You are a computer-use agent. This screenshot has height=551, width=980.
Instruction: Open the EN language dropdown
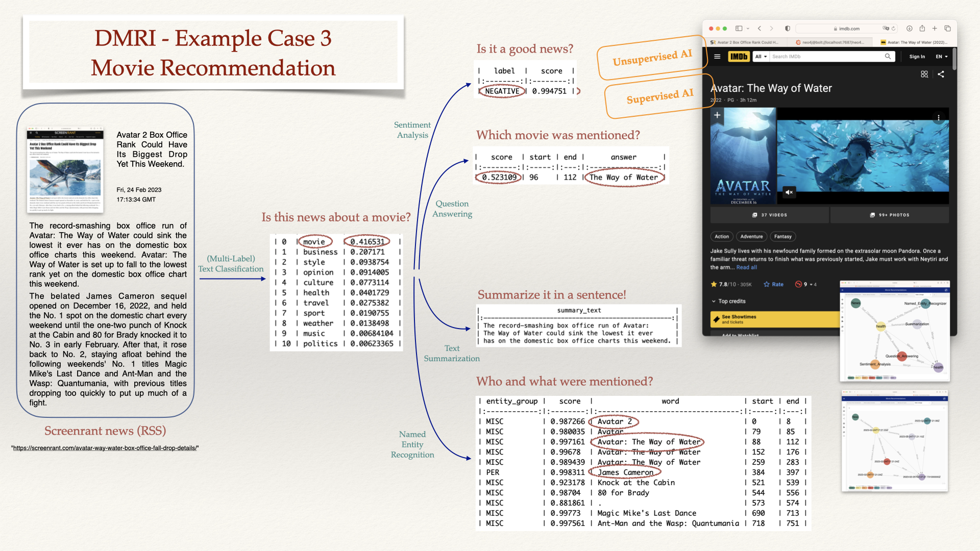point(942,57)
